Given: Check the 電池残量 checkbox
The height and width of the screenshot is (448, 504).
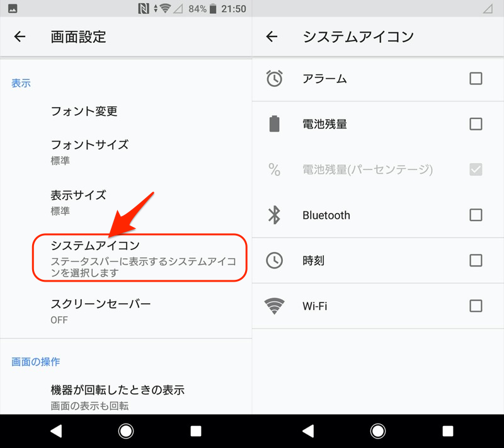Looking at the screenshot, I should [x=476, y=124].
